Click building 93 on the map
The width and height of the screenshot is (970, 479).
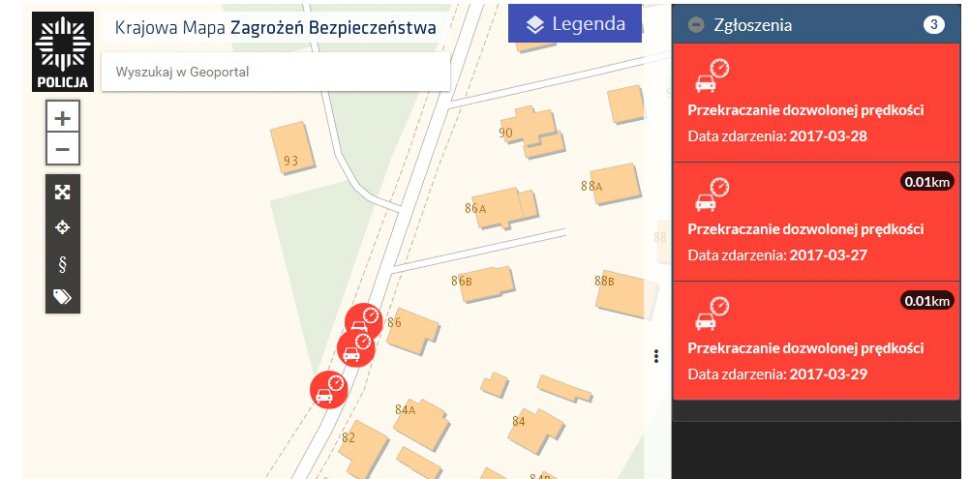[292, 147]
